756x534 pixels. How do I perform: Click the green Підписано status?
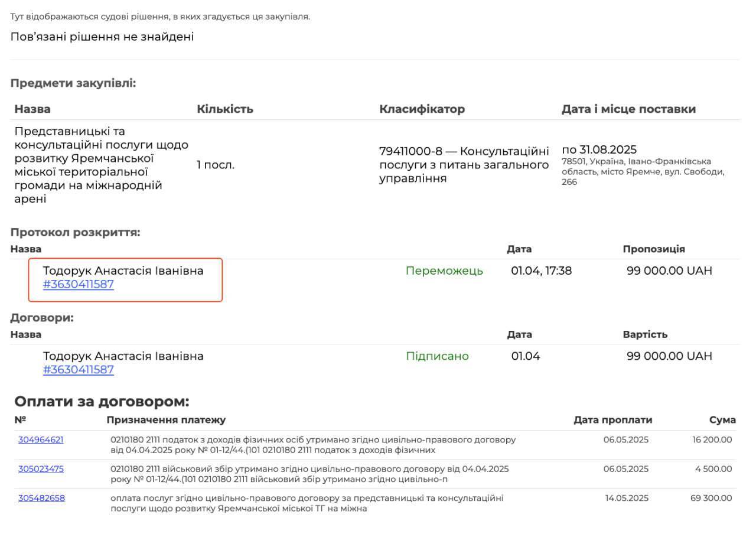(437, 356)
